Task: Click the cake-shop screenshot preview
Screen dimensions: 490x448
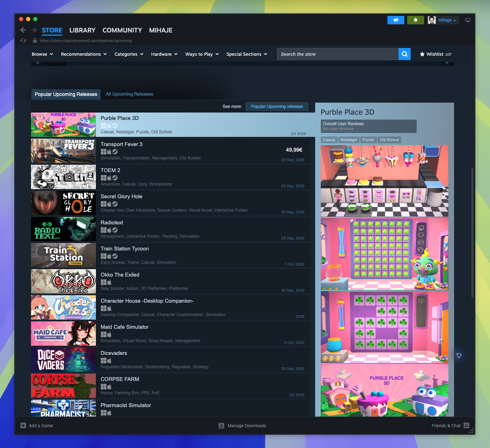Action: click(384, 181)
